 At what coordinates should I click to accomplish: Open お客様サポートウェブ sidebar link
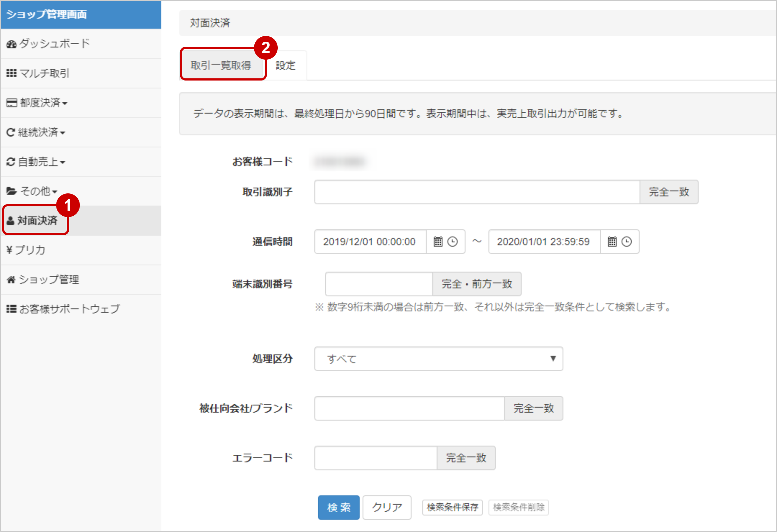(x=81, y=309)
